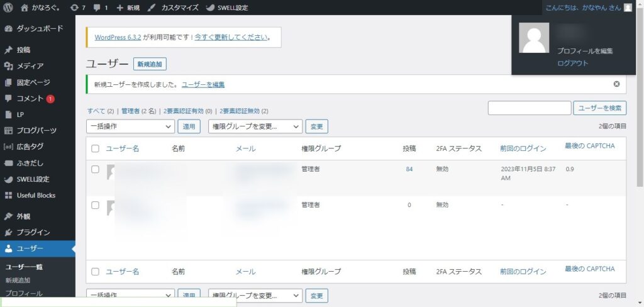Open the メディア media library icon

8,66
